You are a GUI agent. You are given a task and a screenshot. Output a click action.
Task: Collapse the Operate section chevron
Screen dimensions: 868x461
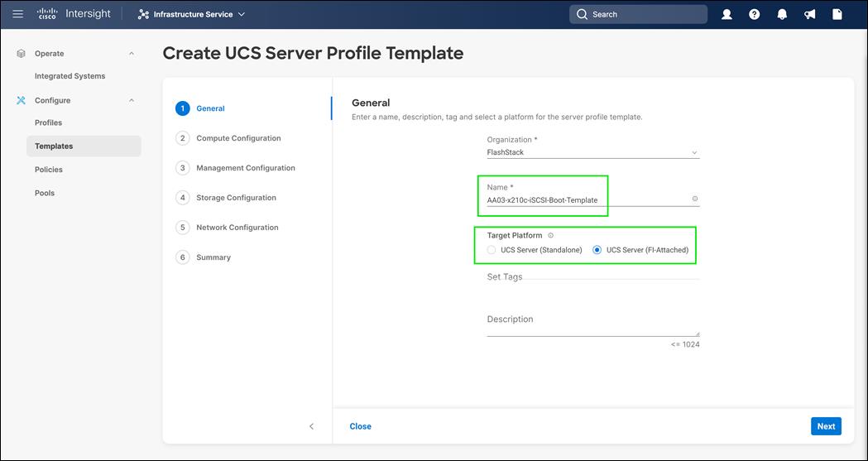point(132,54)
